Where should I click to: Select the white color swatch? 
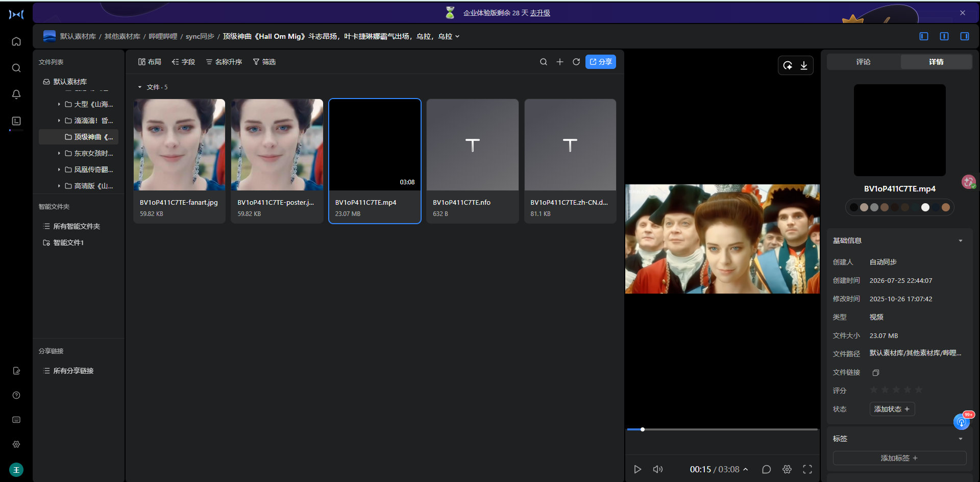[x=925, y=207]
